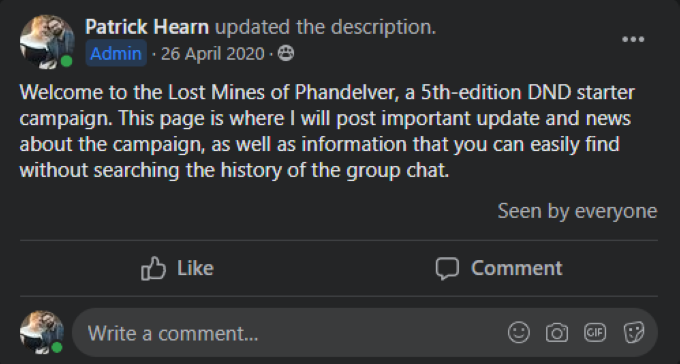The height and width of the screenshot is (364, 680).
Task: Open the three-dot post options menu
Action: pyautogui.click(x=633, y=39)
